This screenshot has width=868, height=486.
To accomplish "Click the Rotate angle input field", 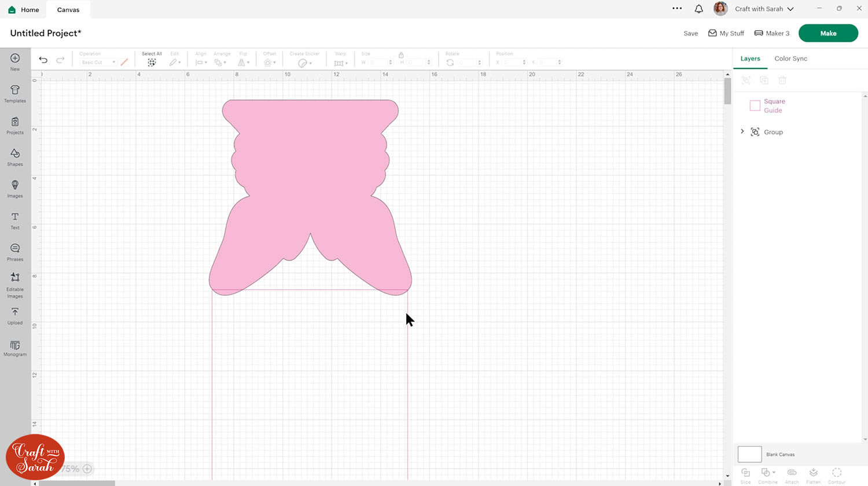I will 470,62.
